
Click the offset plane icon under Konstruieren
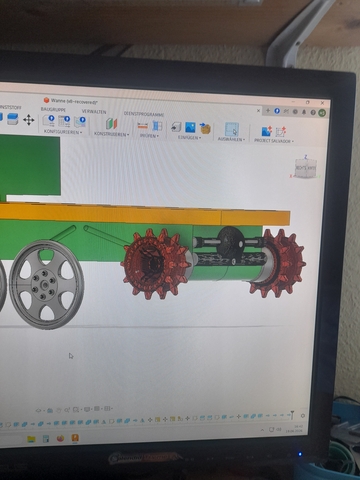point(111,124)
